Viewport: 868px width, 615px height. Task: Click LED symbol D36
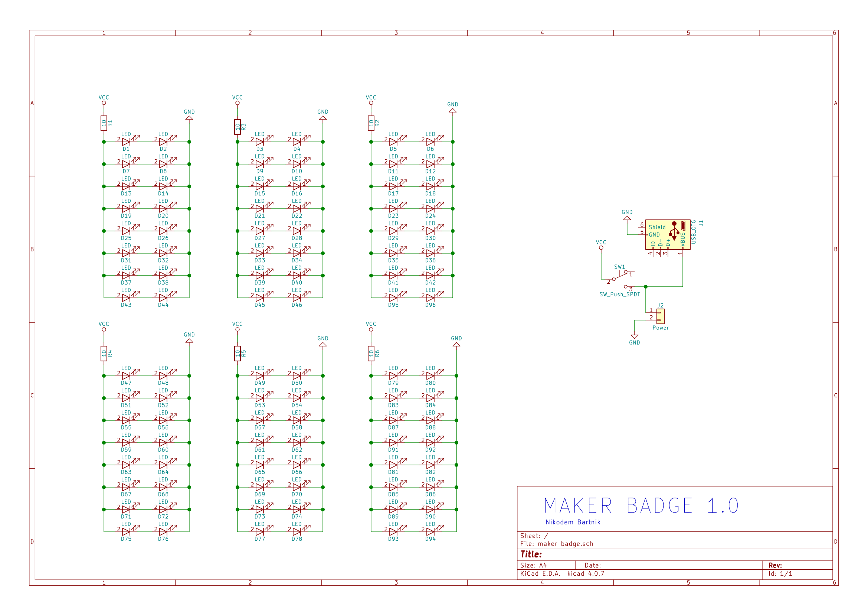pos(431,253)
